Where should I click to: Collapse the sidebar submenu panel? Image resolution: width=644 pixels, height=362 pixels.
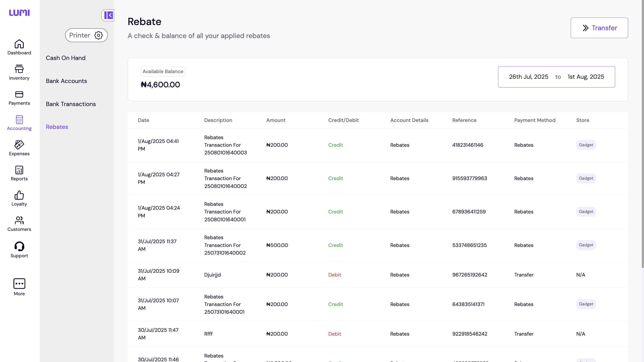pos(108,15)
